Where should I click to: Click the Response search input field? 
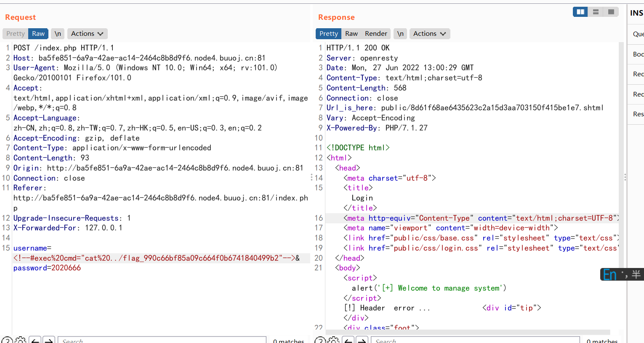coord(475,340)
